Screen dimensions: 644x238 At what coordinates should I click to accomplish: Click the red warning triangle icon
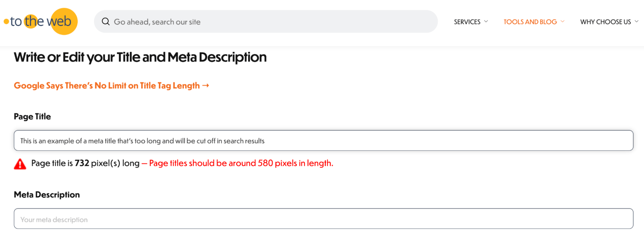(20, 163)
